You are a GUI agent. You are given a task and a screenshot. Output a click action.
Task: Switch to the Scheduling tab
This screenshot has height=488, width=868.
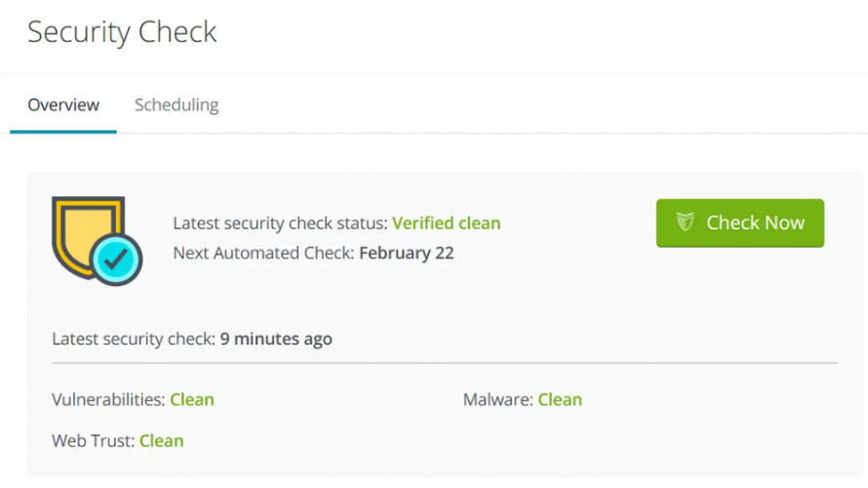[x=177, y=105]
